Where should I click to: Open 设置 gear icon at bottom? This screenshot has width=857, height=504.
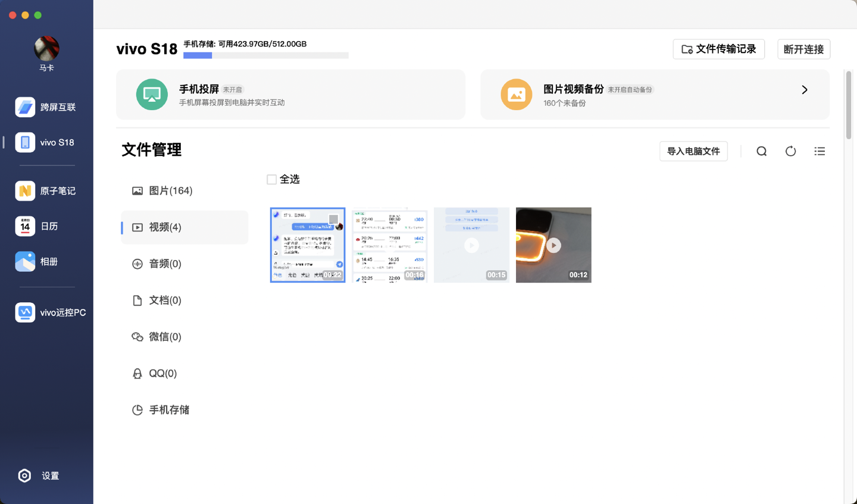(x=24, y=475)
